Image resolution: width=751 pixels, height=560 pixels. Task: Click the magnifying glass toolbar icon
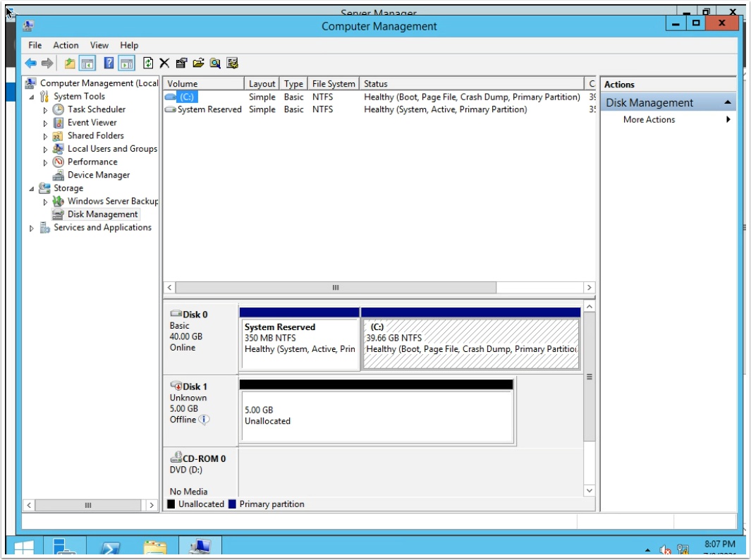(x=215, y=63)
